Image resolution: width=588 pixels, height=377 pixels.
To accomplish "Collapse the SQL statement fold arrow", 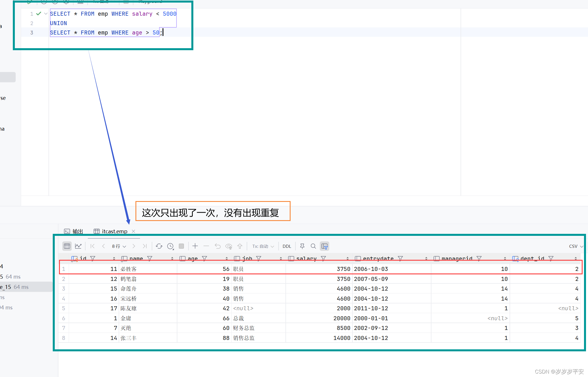I will pyautogui.click(x=46, y=14).
